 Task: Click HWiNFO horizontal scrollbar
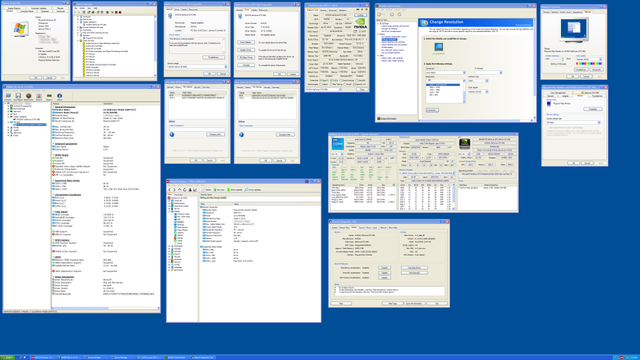click(x=105, y=308)
